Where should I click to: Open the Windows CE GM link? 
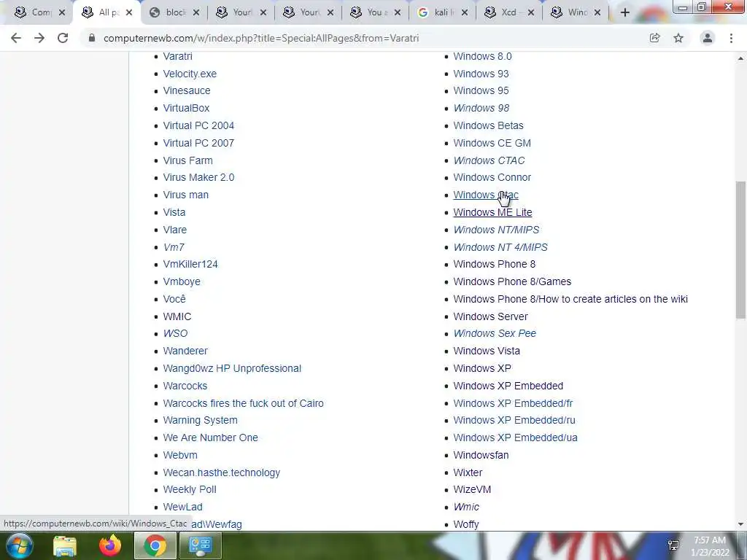[x=492, y=143]
